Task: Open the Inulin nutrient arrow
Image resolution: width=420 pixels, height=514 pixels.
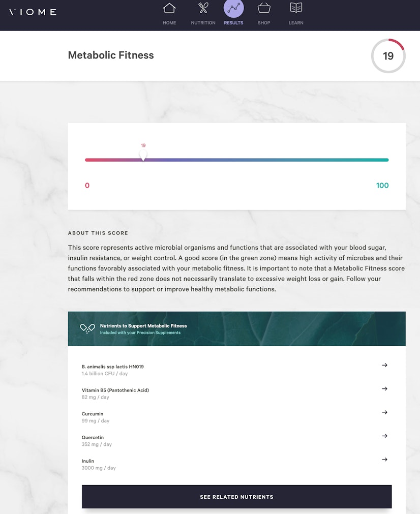Action: tap(385, 459)
